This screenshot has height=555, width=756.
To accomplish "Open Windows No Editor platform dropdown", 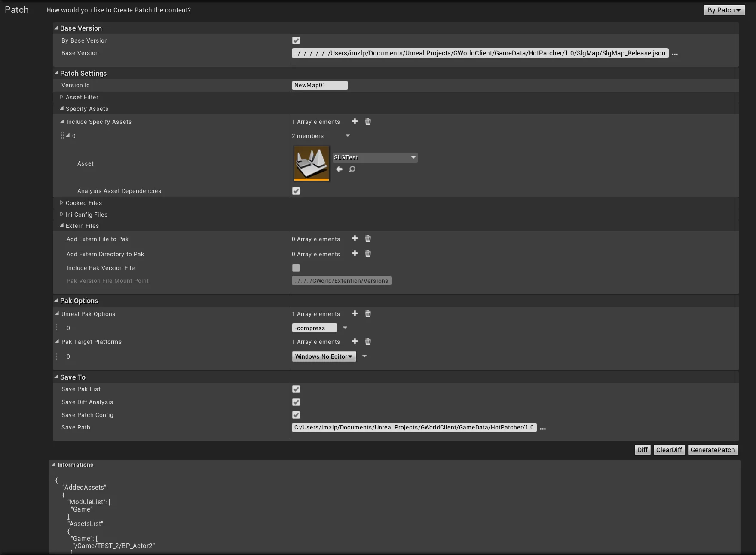I will tap(324, 356).
